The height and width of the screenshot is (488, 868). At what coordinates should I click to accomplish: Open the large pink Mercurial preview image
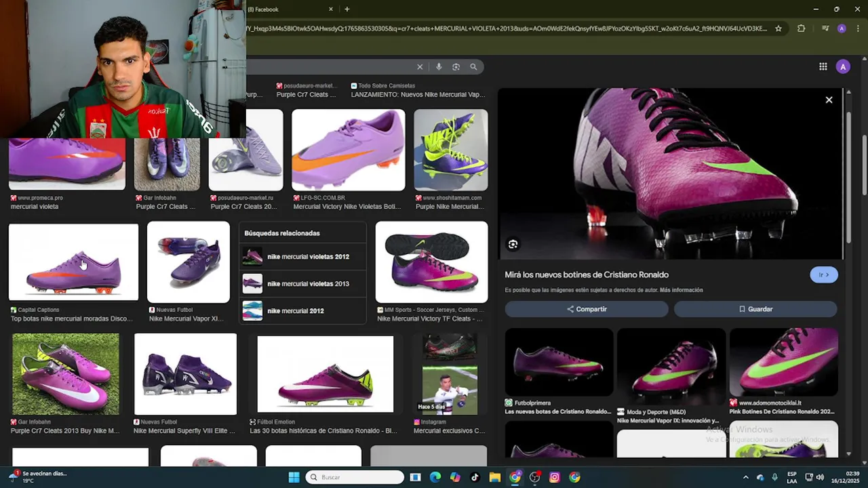pyautogui.click(x=671, y=174)
